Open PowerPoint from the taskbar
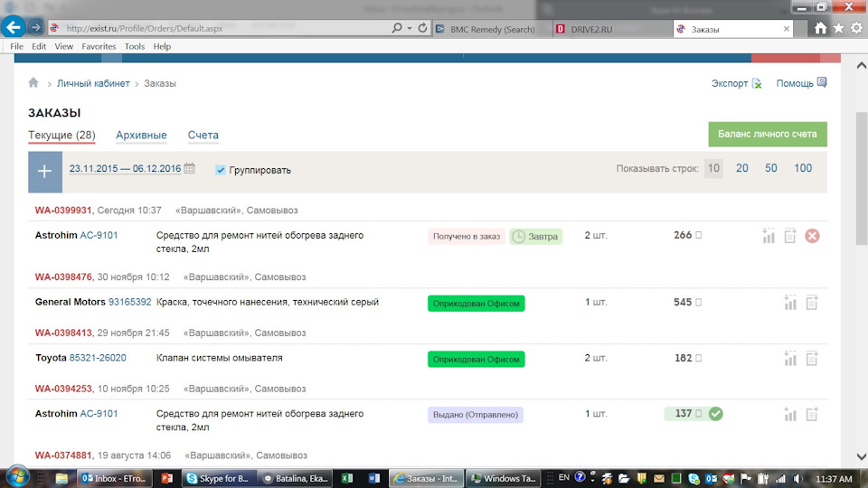Image resolution: width=868 pixels, height=488 pixels. (166, 479)
